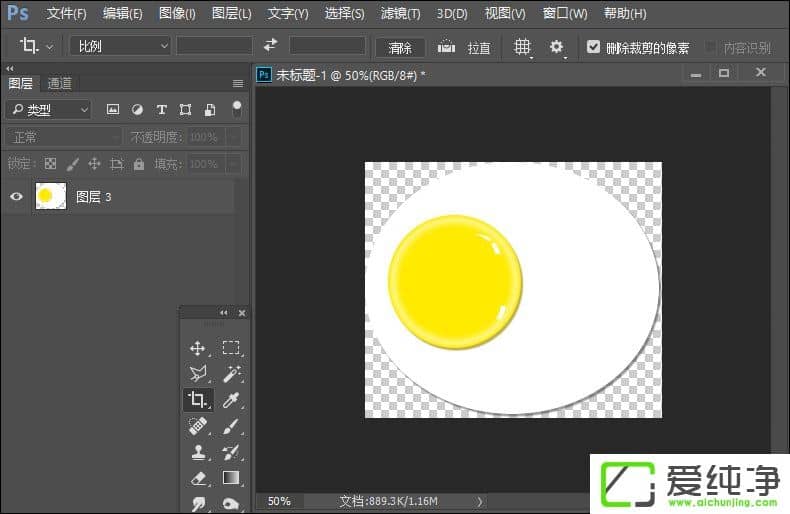Open the 滤镜(T) menu
Viewport: 790px width, 514px height.
400,14
